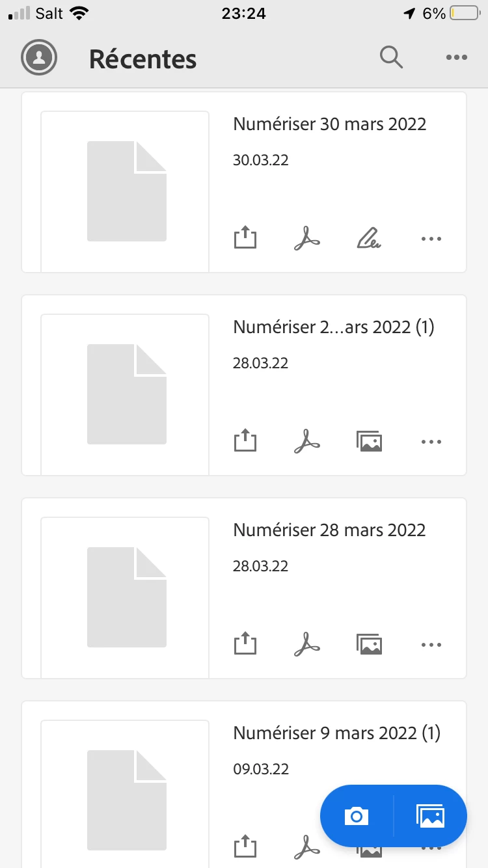Open Numériser 2…ars 2022 (1) in Acrobat

point(306,442)
